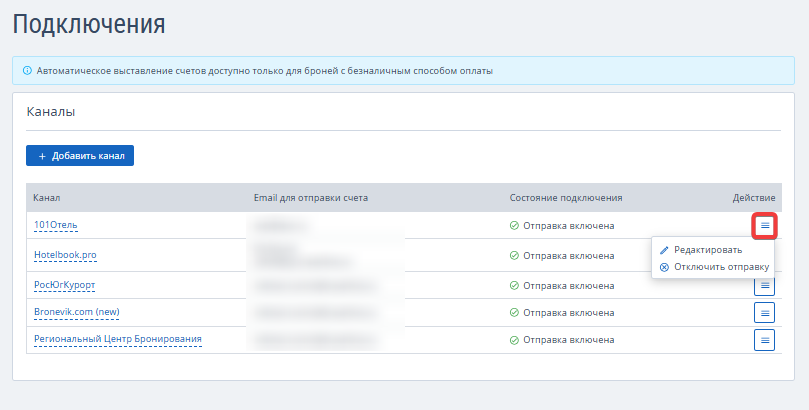
Task: Click the Email для отправки счета column header
Action: click(311, 198)
